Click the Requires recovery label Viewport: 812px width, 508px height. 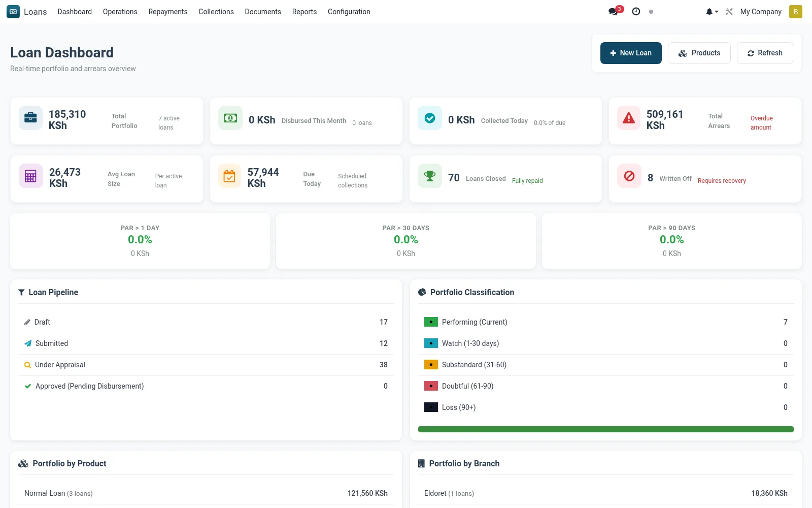pos(722,181)
